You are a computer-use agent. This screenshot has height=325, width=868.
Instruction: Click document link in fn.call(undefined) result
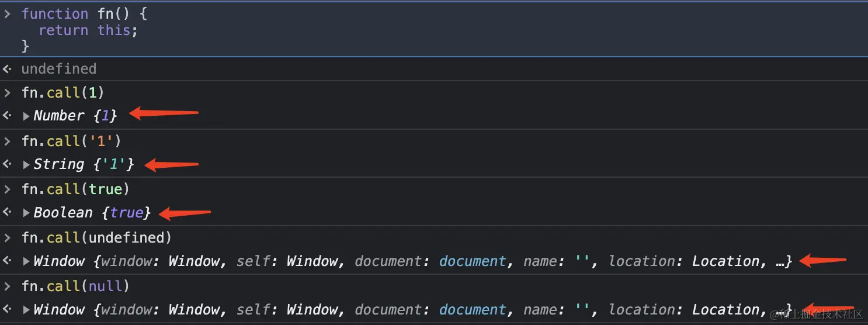(x=473, y=261)
